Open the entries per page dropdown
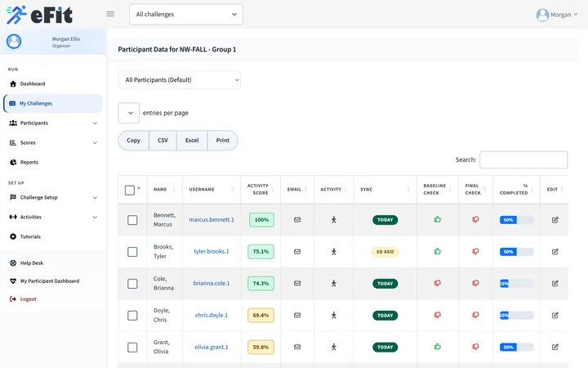 pyautogui.click(x=129, y=113)
